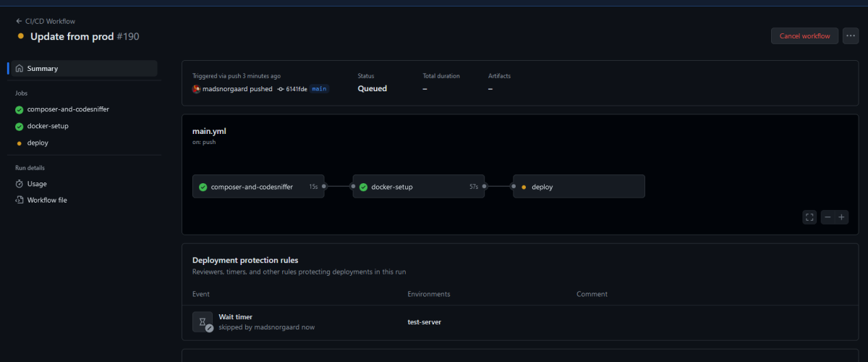Click the commit icon before 6141fde
Viewport: 868px width, 362px height.
click(281, 89)
